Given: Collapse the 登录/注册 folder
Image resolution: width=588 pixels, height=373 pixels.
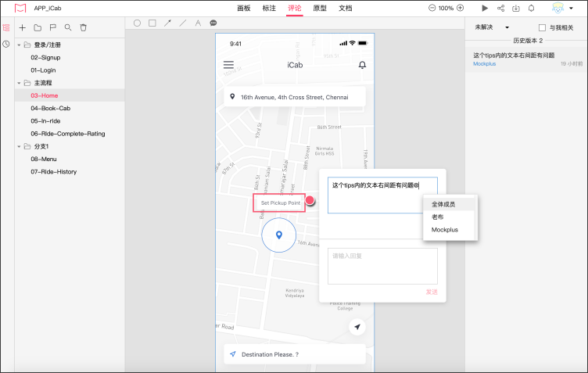Looking at the screenshot, I should 20,45.
